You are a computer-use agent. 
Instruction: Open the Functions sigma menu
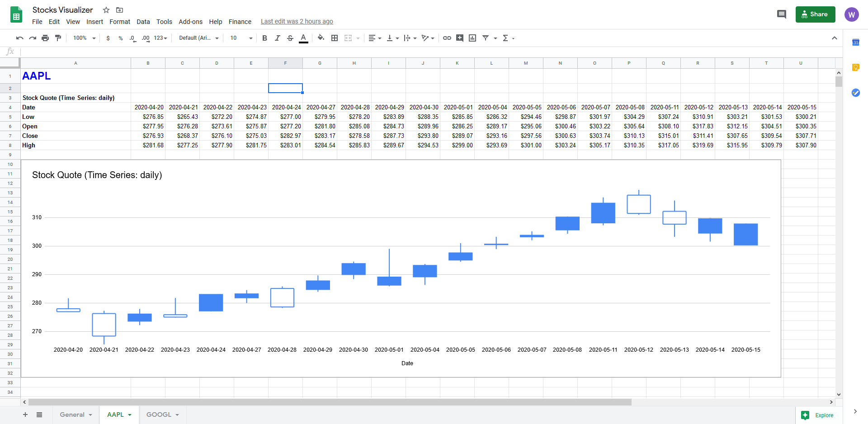click(509, 38)
